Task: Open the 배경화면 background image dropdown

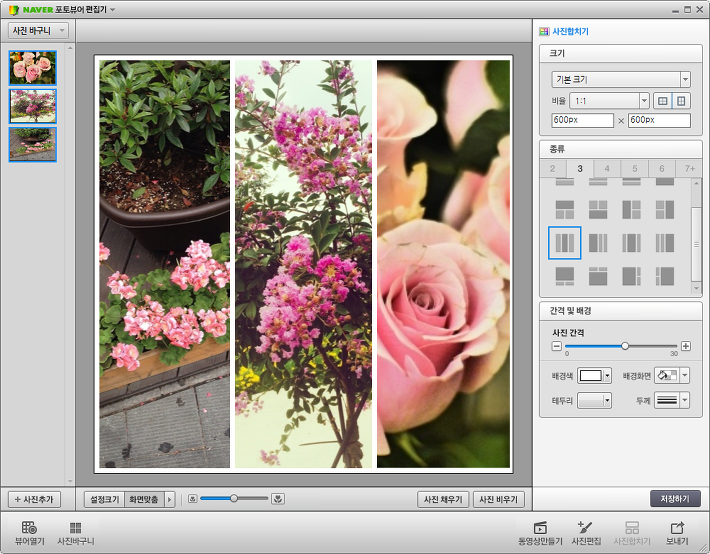Action: coord(685,376)
